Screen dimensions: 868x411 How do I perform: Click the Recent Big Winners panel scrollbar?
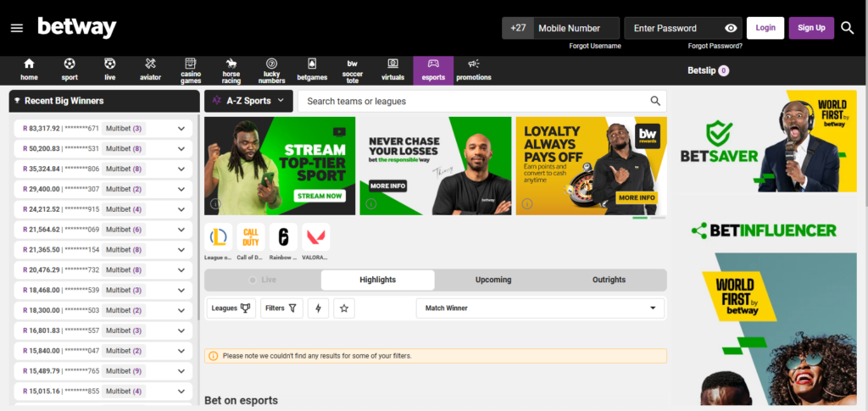[x=198, y=216]
